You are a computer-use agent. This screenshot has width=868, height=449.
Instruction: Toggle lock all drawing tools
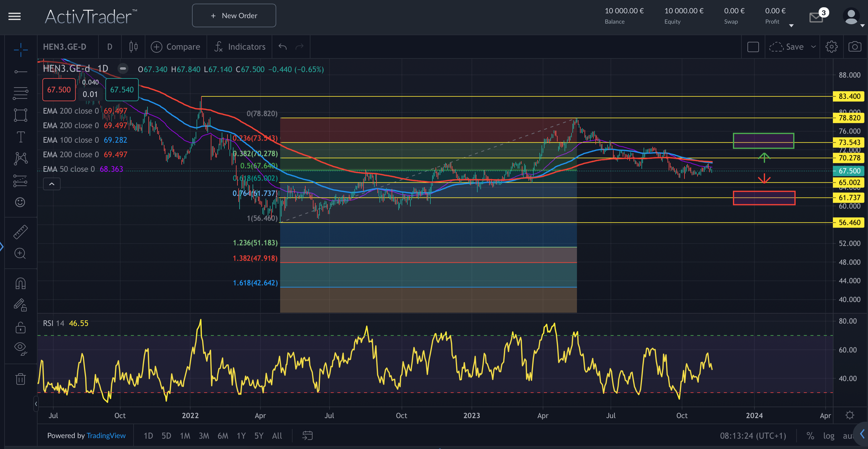point(21,327)
